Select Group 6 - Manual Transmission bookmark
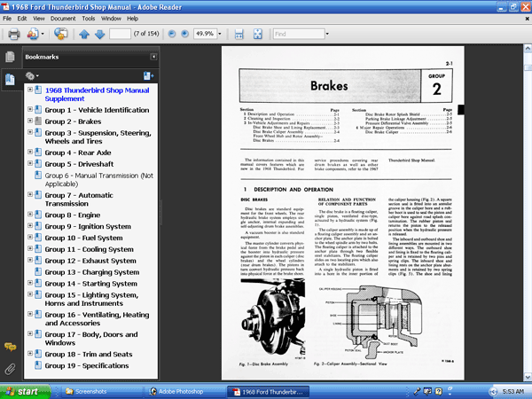Viewport: 532px width, 399px height. point(99,180)
